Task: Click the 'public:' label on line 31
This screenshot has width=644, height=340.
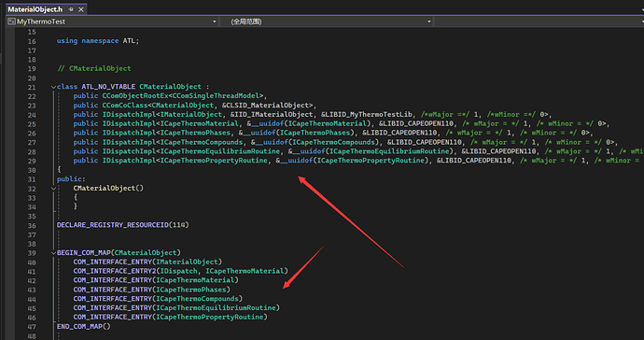Action: click(x=71, y=178)
